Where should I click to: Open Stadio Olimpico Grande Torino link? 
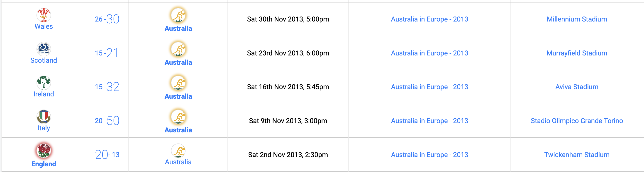tap(576, 121)
